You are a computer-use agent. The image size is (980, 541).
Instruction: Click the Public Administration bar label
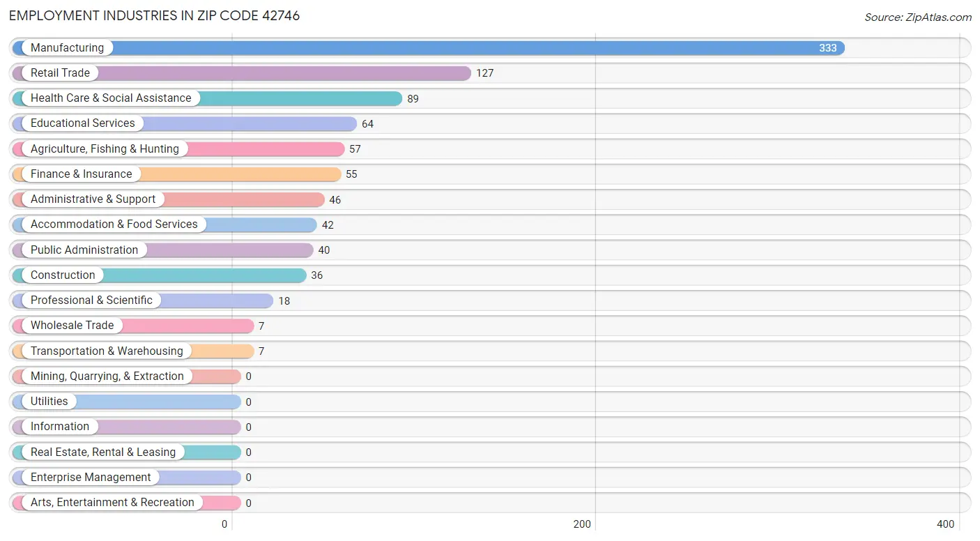(x=84, y=250)
